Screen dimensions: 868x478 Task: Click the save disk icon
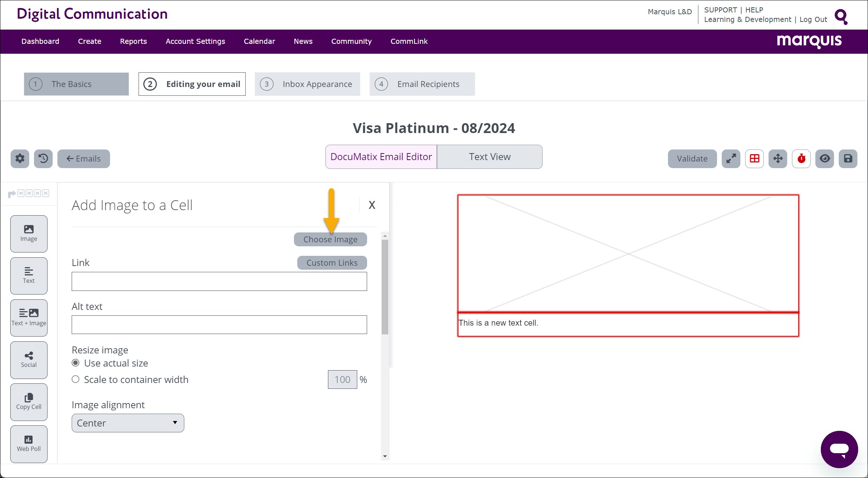(x=848, y=158)
